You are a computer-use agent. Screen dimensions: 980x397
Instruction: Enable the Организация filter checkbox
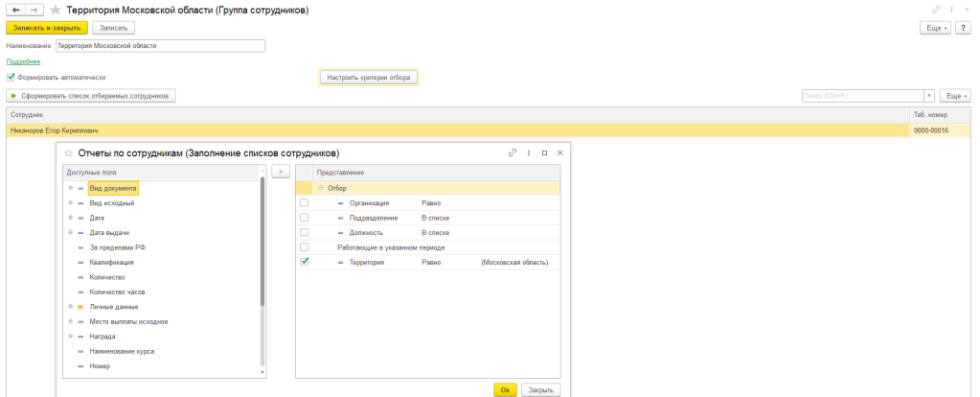305,203
